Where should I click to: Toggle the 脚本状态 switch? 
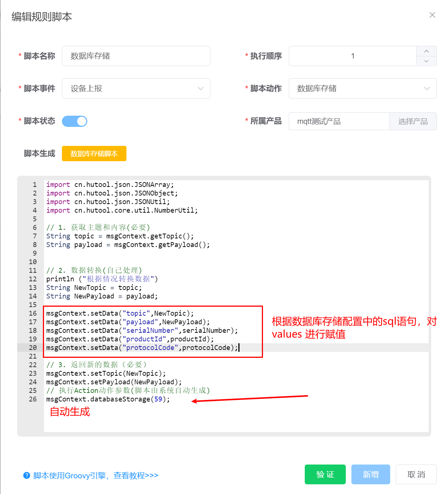tap(75, 121)
